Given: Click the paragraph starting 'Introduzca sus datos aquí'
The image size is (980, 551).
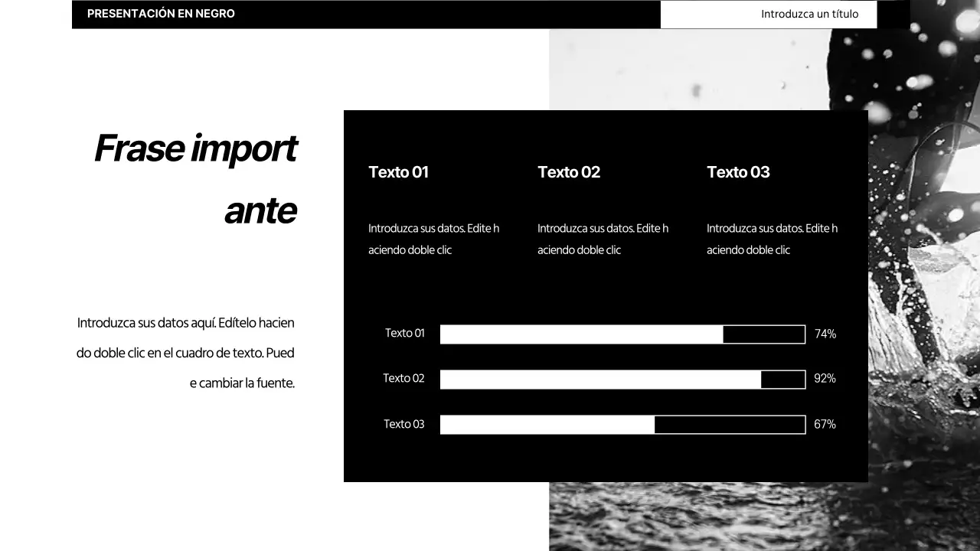Looking at the screenshot, I should click(x=185, y=352).
